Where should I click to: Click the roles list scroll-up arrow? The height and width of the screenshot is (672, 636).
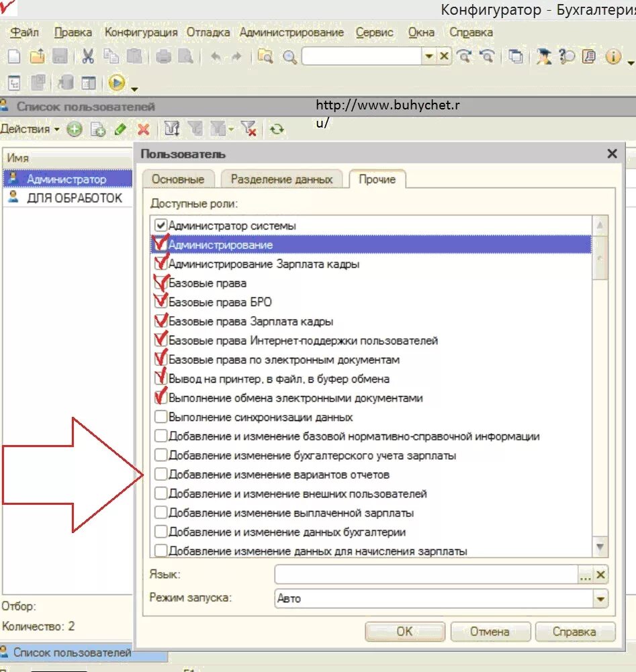[x=600, y=225]
